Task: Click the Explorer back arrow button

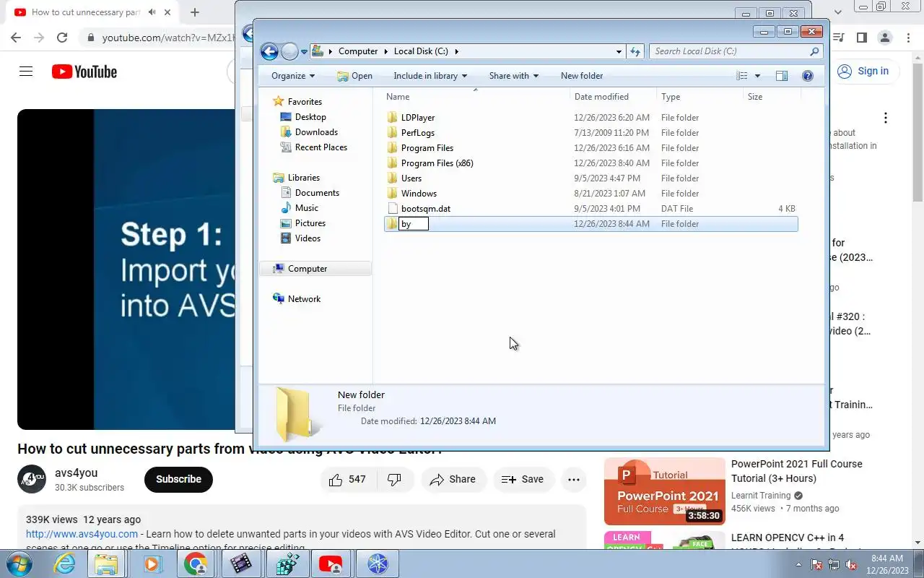Action: [x=269, y=51]
